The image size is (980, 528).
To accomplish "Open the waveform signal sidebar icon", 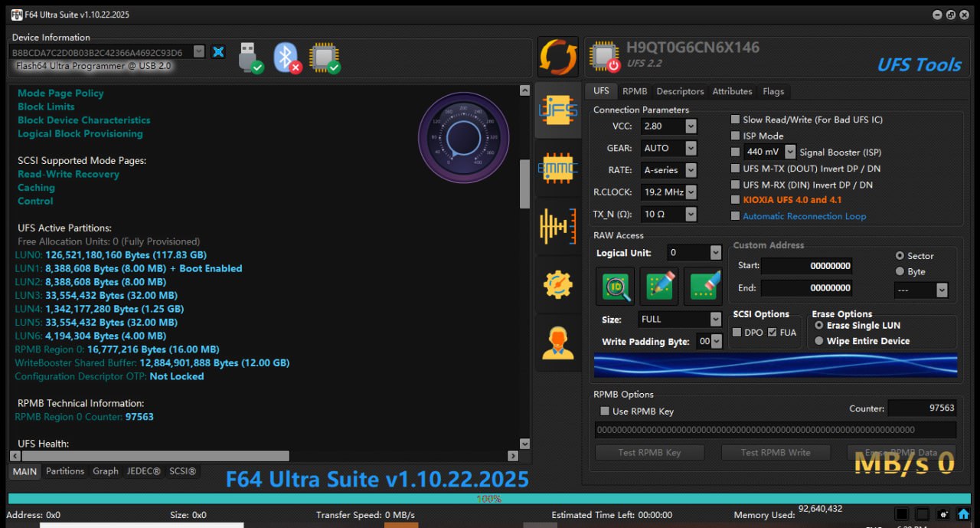I will pyautogui.click(x=558, y=226).
